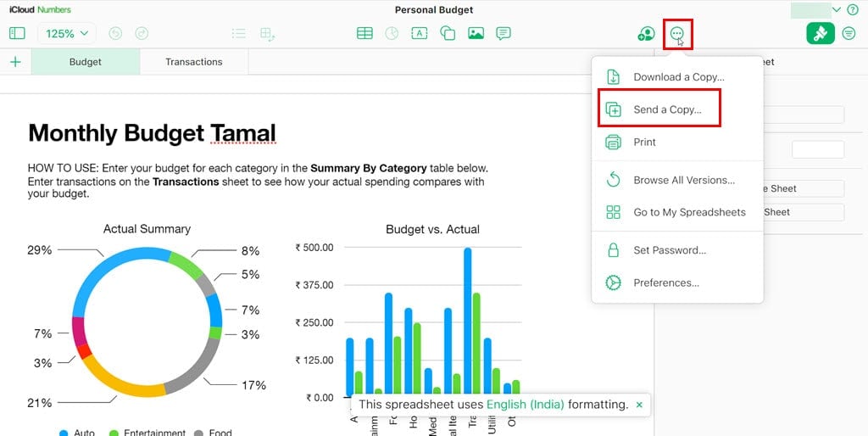Toggle the sidebar view icon

[x=17, y=34]
